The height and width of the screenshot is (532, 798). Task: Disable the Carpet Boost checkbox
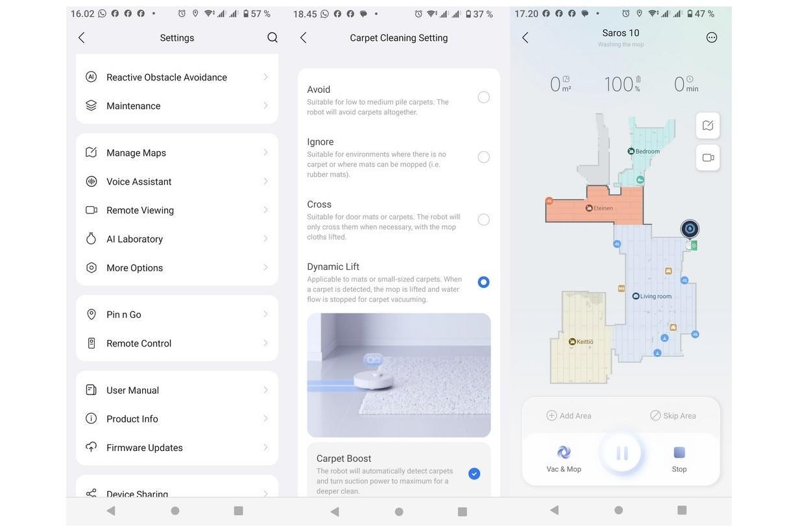[474, 474]
